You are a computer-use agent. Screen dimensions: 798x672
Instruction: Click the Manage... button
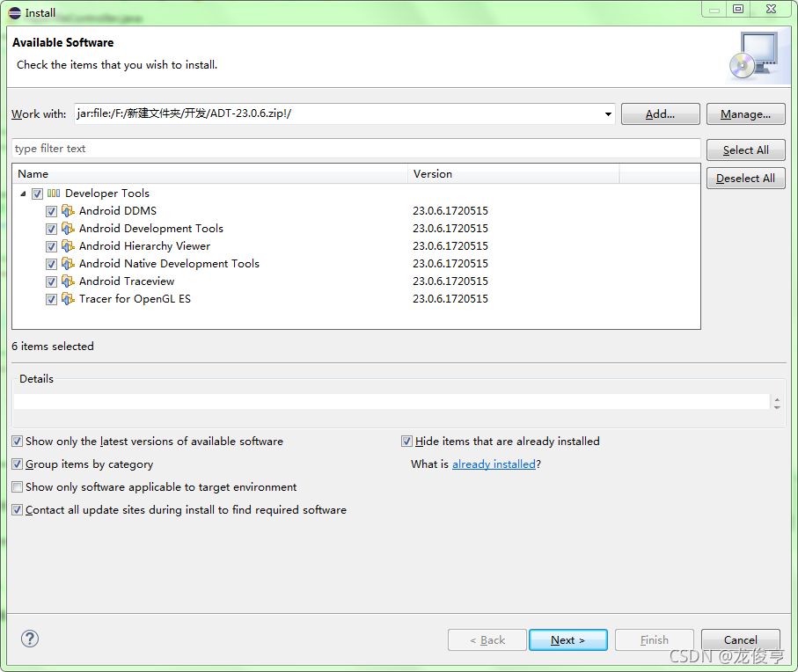(745, 114)
